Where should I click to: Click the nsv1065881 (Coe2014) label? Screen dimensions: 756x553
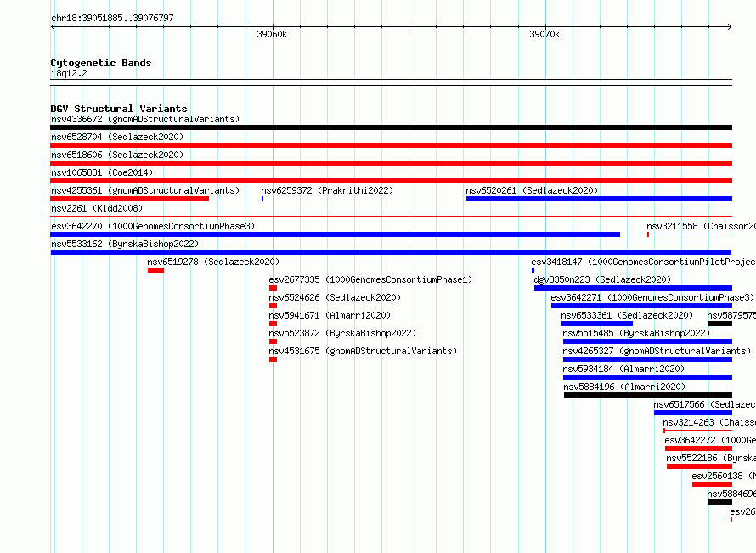[102, 172]
